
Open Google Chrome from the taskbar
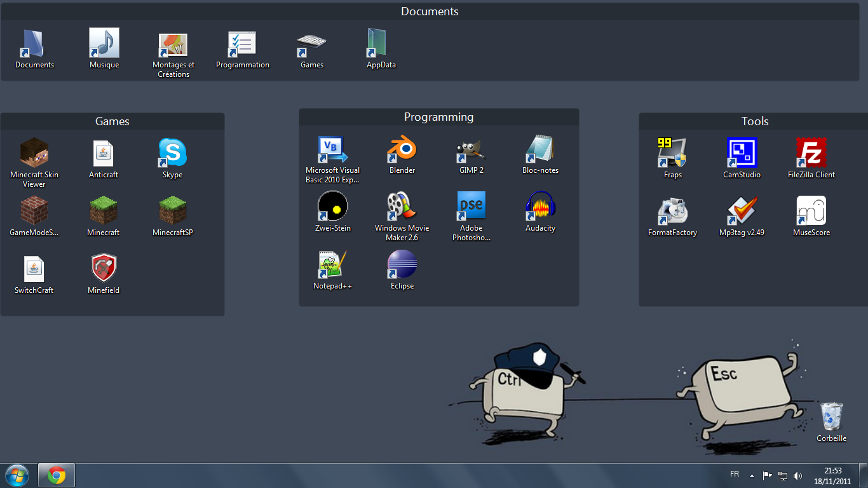pyautogui.click(x=57, y=475)
